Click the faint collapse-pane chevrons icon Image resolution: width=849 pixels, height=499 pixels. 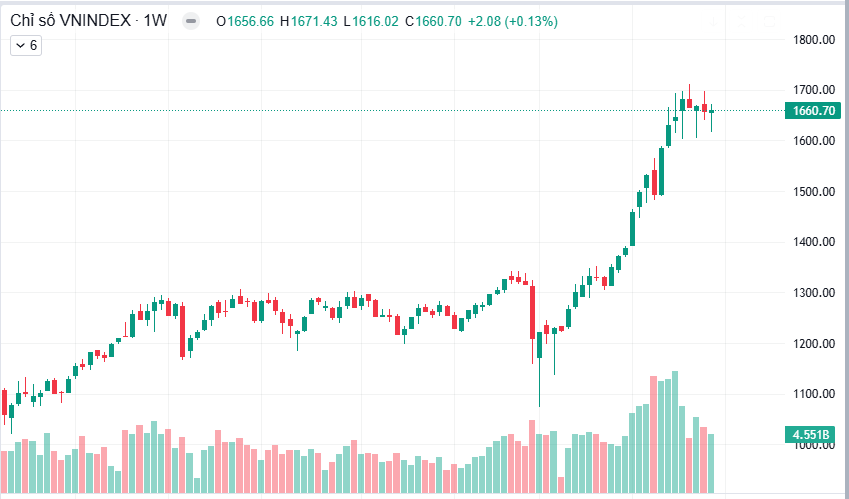(741, 22)
